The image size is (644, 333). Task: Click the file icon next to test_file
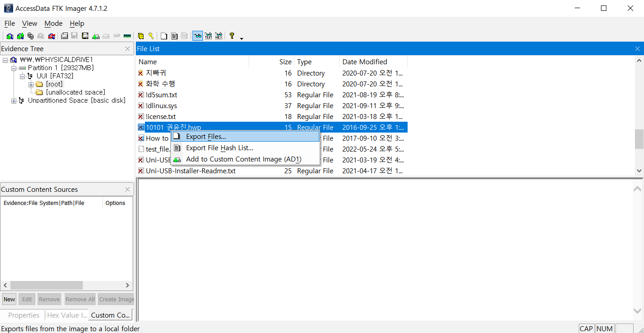click(x=141, y=149)
